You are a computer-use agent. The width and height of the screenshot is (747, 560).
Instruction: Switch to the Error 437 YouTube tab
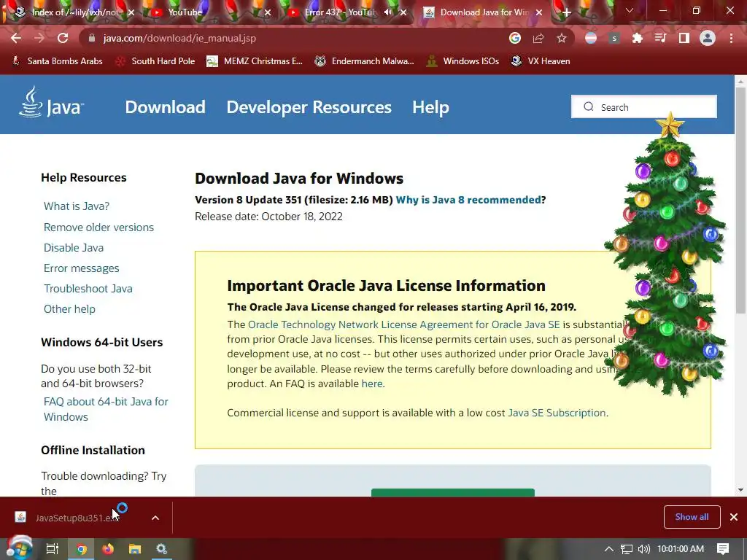(340, 12)
